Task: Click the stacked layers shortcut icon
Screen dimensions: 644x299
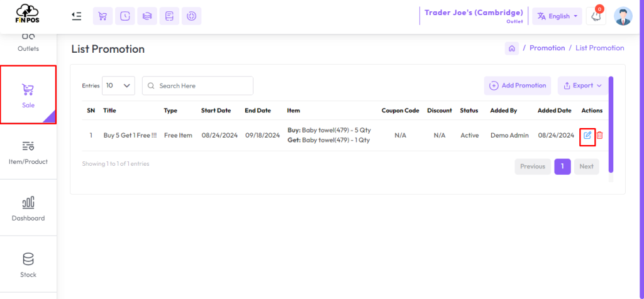Action: tap(147, 16)
